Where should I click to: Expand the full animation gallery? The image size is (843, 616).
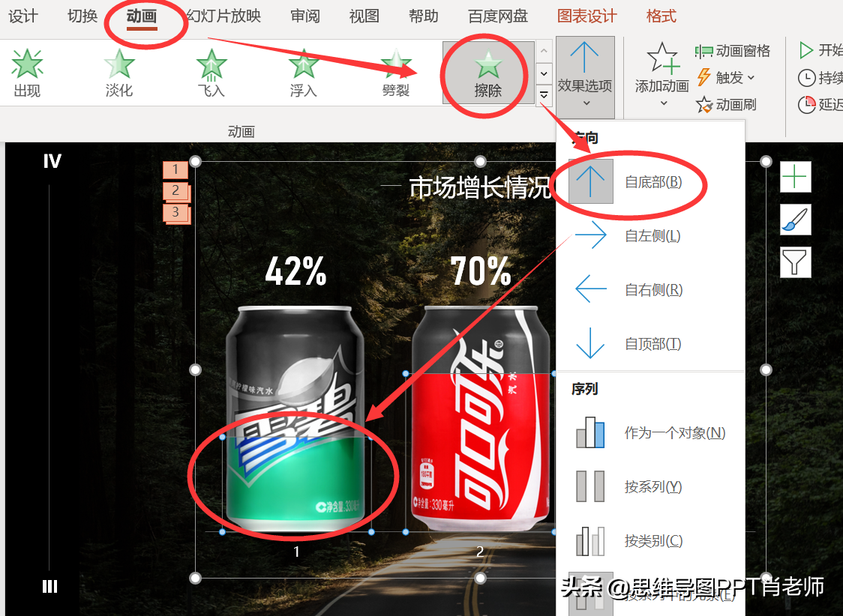(x=544, y=96)
